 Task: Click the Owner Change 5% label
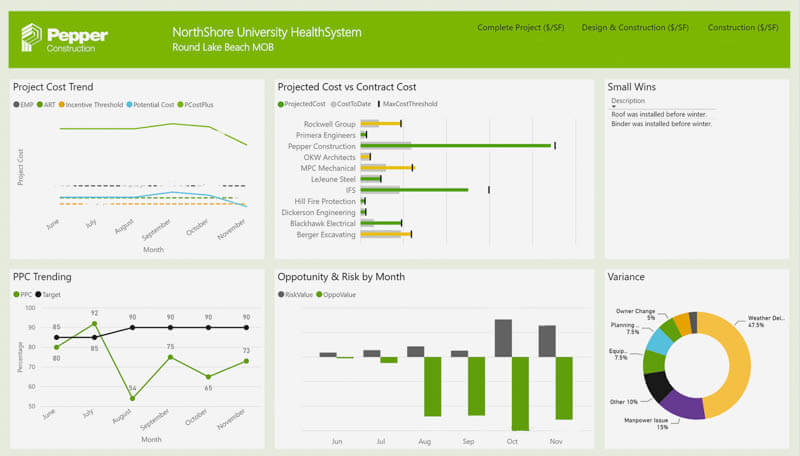tap(635, 314)
